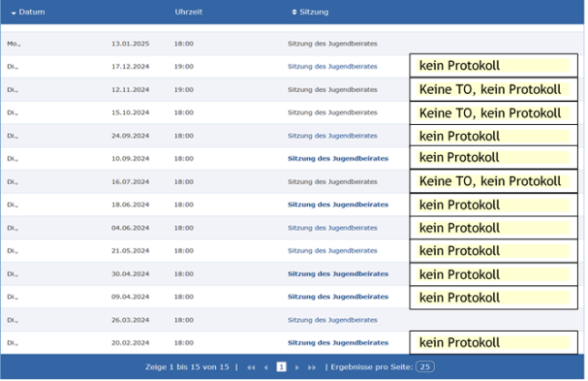Open the 17.12.2024 Sitzung des Jugendbeirates link
The height and width of the screenshot is (381, 588).
pos(332,67)
